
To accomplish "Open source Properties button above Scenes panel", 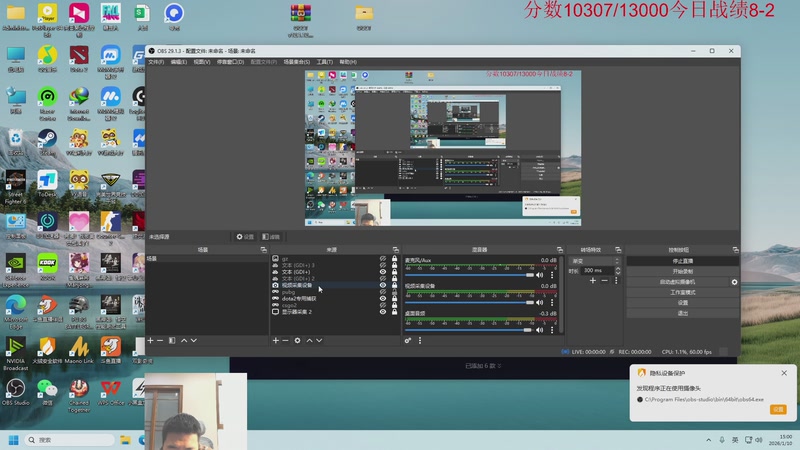I will click(x=245, y=237).
